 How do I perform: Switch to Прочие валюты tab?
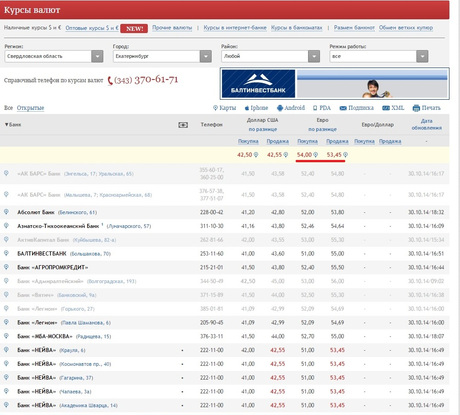(x=172, y=28)
